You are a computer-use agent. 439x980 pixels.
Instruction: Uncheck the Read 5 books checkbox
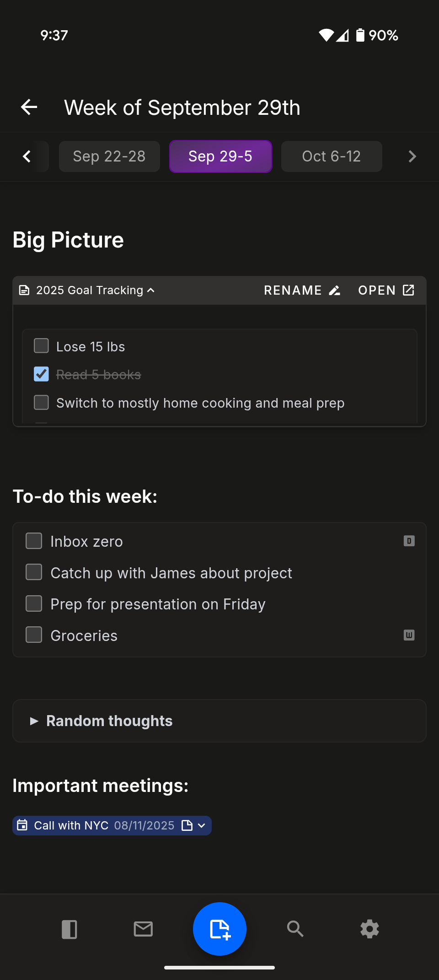click(42, 374)
